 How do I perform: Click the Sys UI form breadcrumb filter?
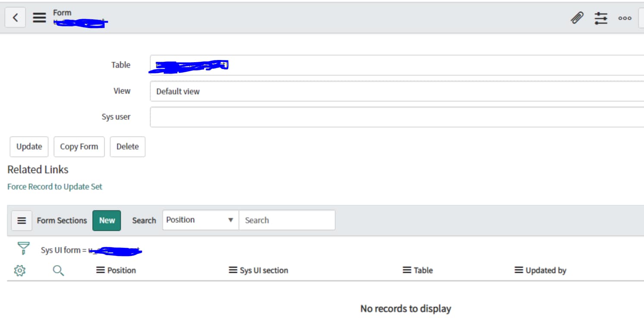pos(91,250)
